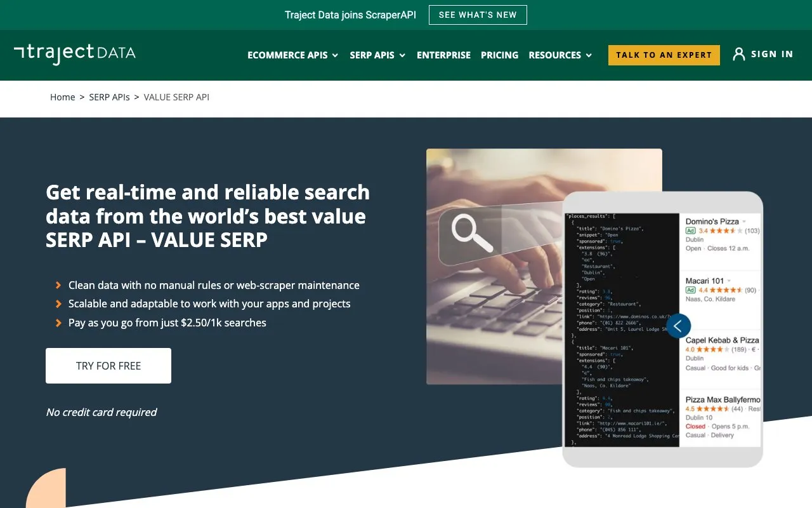The width and height of the screenshot is (812, 508).
Task: Click the No credit card required text
Action: [x=101, y=412]
